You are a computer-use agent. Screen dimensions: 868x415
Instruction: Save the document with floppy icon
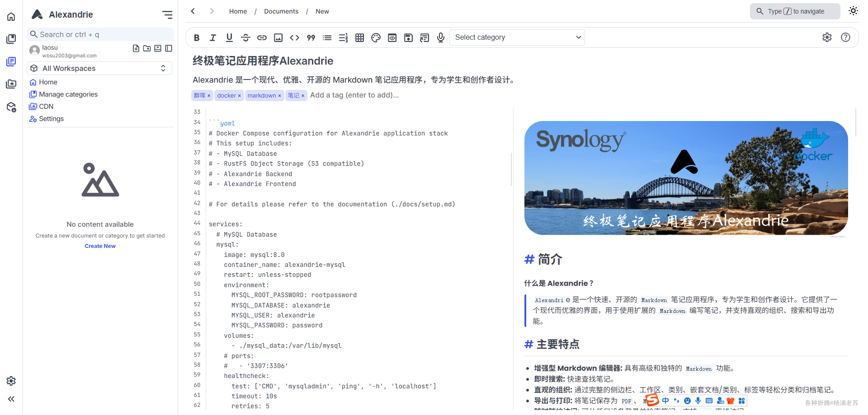click(x=408, y=38)
